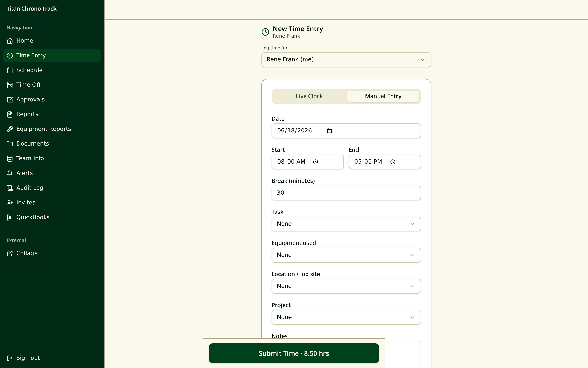Viewport: 588px width, 368px height.
Task: Click the Time Off calendar-off icon
Action: pyautogui.click(x=10, y=85)
